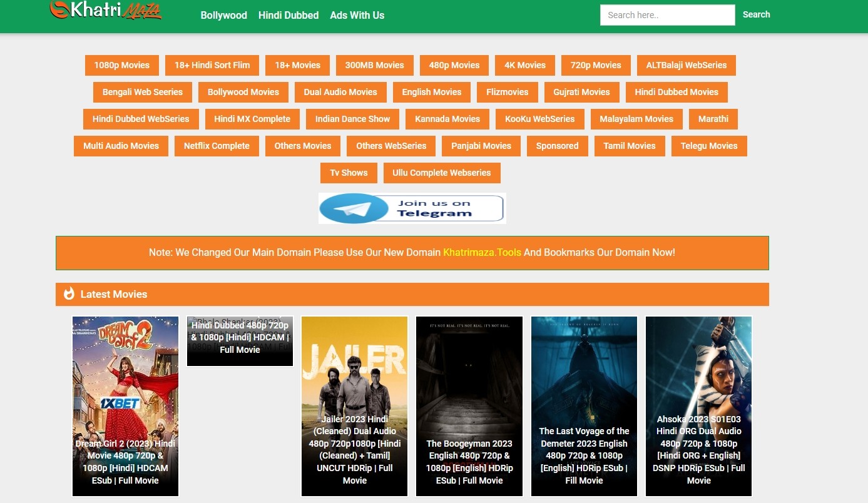Screen dimensions: 868x503
Task: Select the 4K Movies category
Action: coord(525,65)
